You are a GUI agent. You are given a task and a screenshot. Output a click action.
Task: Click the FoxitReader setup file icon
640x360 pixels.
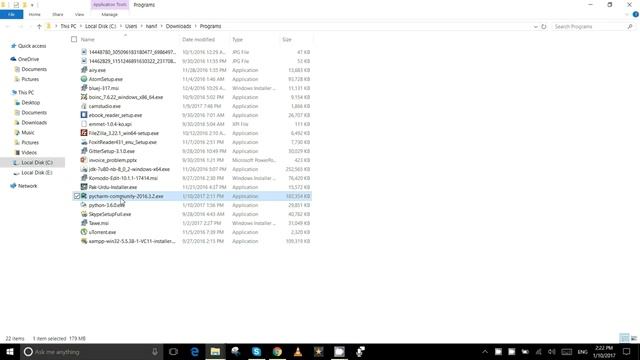(x=84, y=142)
